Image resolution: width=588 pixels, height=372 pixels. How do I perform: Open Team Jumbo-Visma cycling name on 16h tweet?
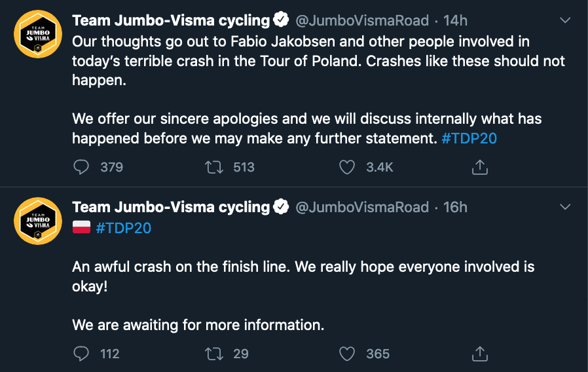[171, 208]
